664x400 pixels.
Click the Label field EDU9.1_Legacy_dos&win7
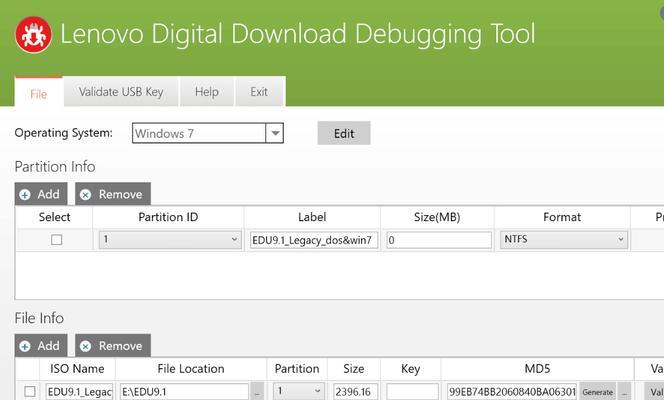(x=314, y=240)
